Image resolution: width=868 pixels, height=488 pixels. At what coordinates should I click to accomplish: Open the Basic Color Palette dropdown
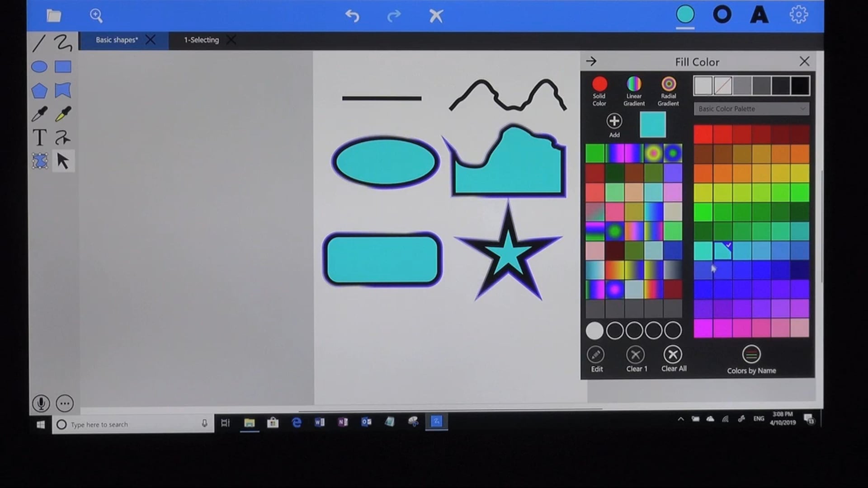tap(751, 108)
